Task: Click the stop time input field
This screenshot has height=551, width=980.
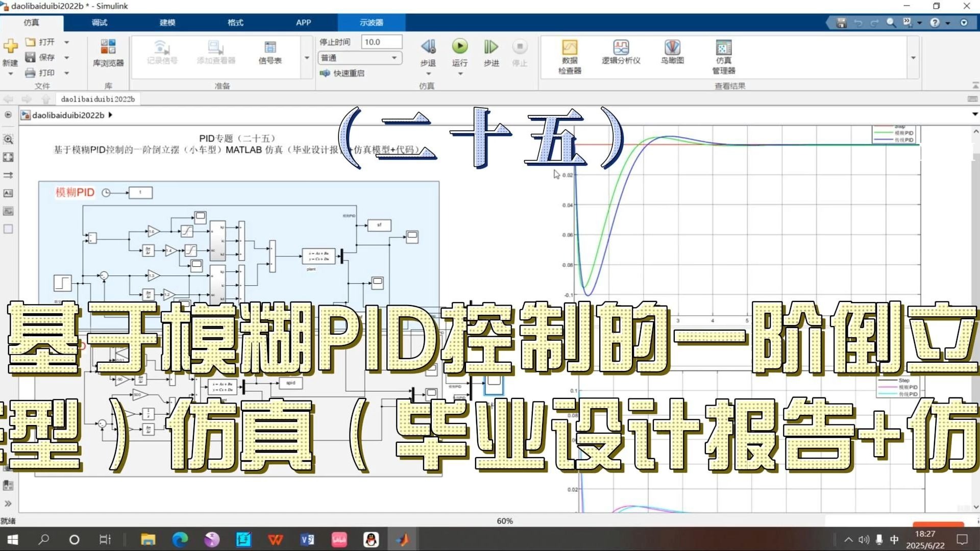Action: coord(381,42)
